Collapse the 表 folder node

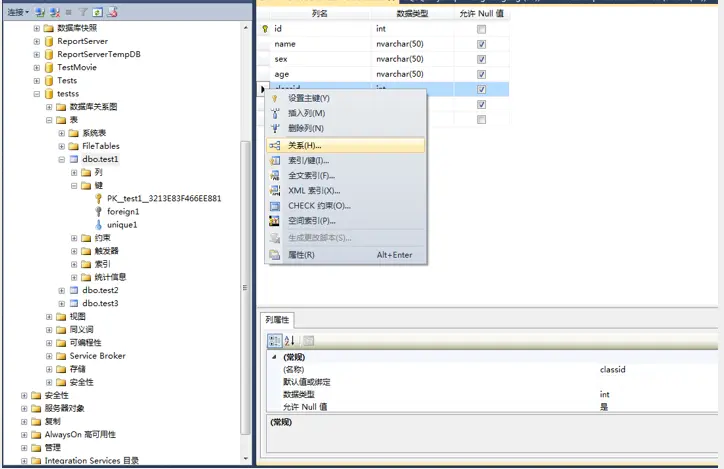click(x=49, y=120)
